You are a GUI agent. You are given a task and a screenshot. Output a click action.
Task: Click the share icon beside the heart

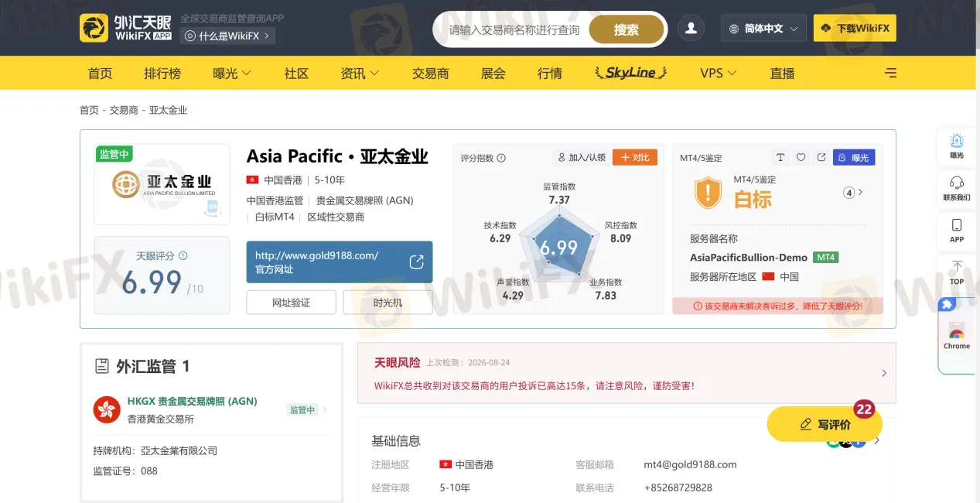click(821, 157)
